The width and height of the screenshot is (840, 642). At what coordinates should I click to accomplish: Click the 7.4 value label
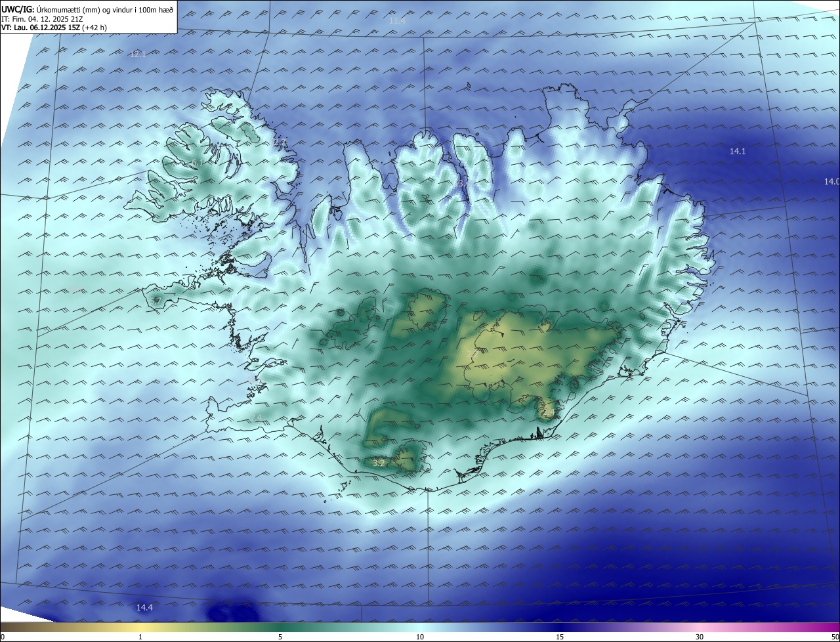[257, 417]
